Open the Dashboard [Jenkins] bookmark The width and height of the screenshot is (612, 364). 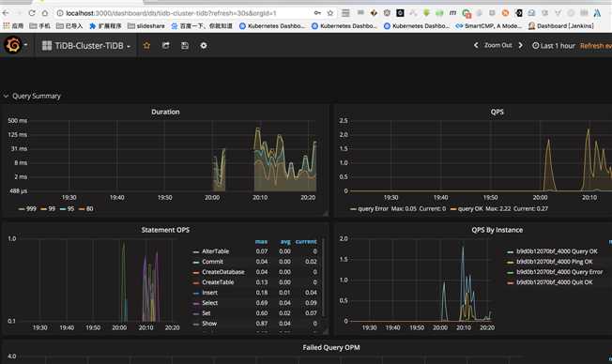coord(561,25)
